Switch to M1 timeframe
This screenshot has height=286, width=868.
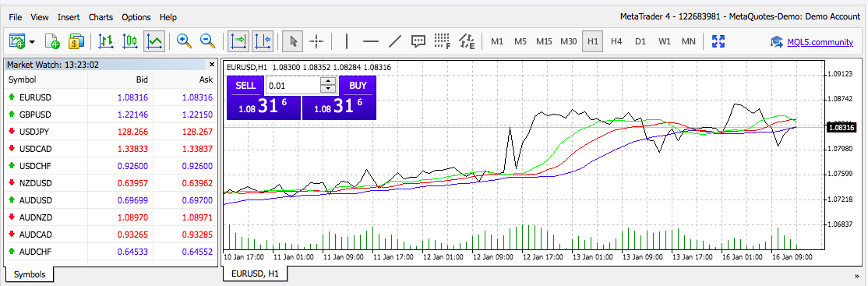[x=497, y=41]
